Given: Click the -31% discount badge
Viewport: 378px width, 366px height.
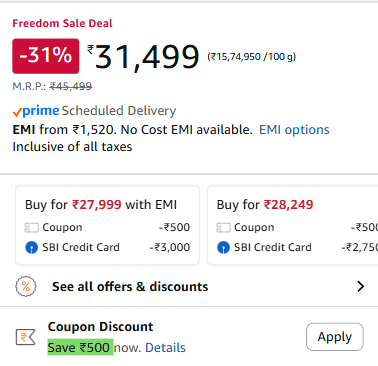Looking at the screenshot, I should point(46,56).
